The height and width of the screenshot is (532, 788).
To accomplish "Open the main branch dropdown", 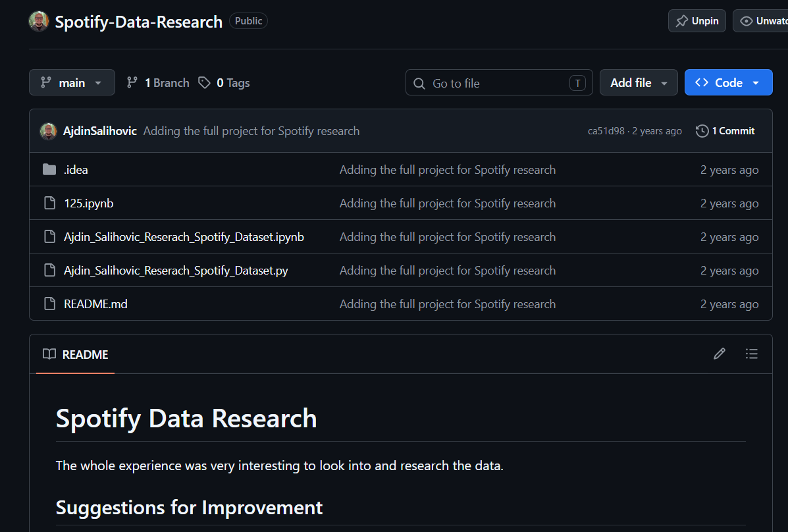I will pyautogui.click(x=72, y=82).
